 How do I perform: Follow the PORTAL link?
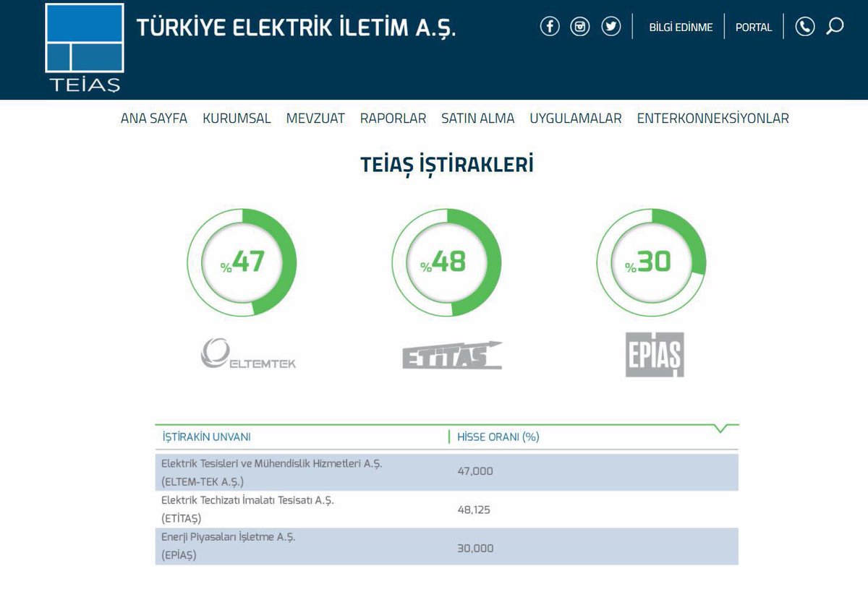coord(754,27)
